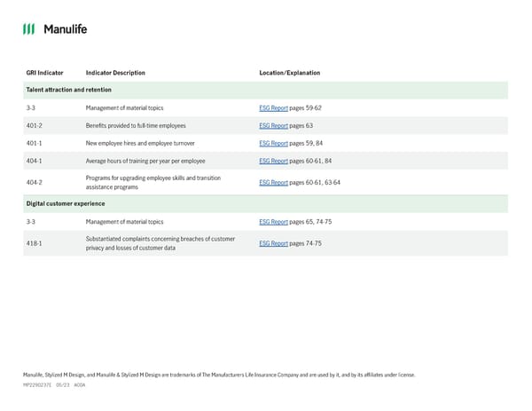The height and width of the screenshot is (411, 532).
Task: Click the Indicator Description column header
Action: click(x=115, y=73)
